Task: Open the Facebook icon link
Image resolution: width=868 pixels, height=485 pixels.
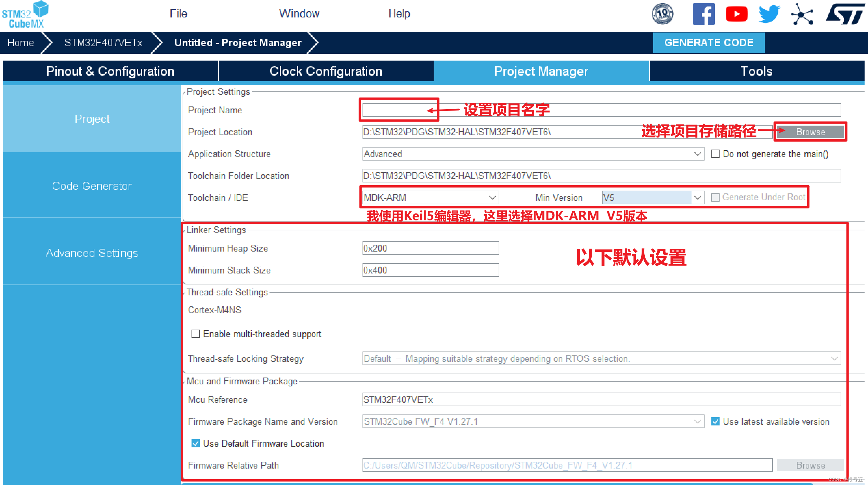Action: [703, 14]
